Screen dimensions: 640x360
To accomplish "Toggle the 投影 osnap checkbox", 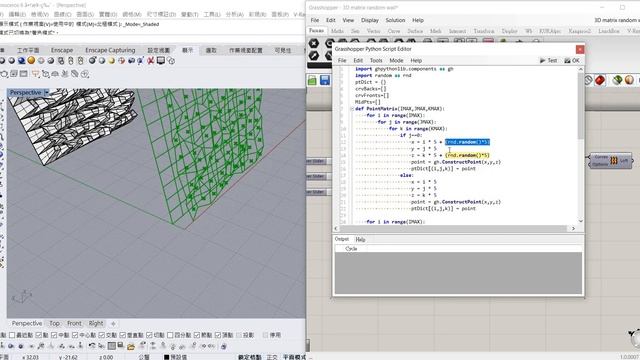I will [x=239, y=335].
